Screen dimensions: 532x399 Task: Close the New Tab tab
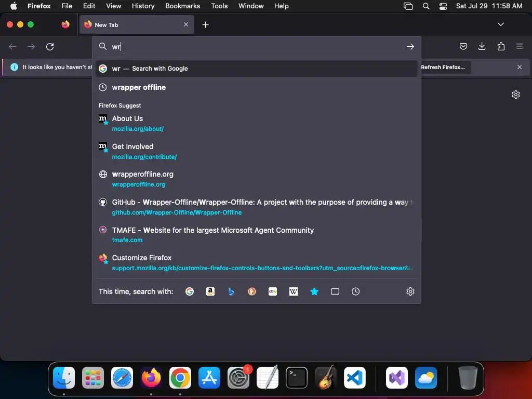[186, 24]
